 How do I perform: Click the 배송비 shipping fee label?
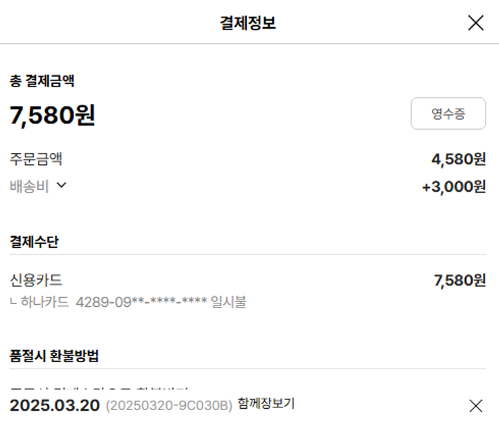pos(29,186)
